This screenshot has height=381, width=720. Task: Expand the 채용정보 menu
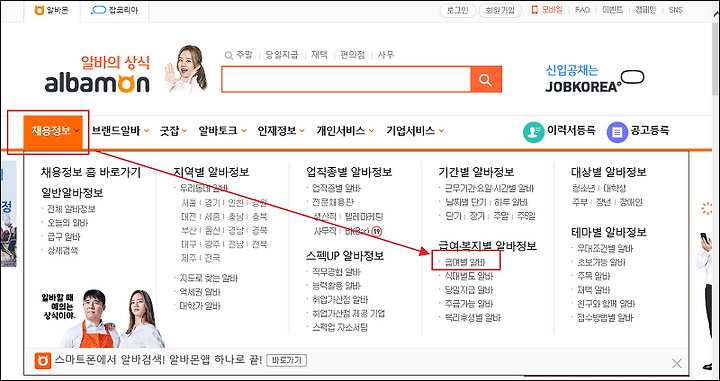click(x=53, y=131)
